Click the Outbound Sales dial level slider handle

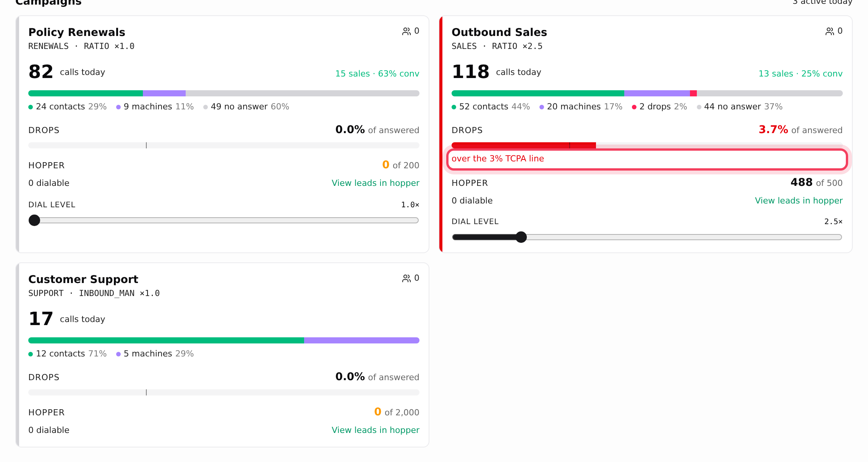click(x=521, y=237)
